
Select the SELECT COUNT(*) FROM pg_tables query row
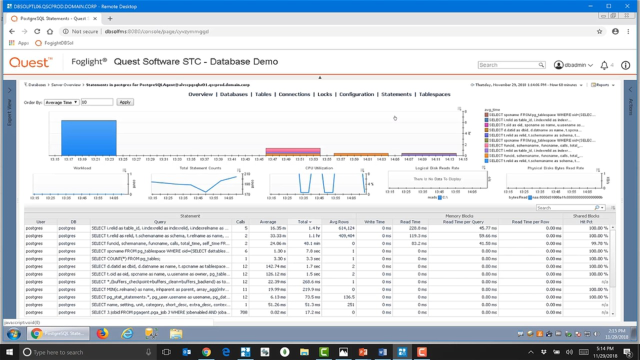point(317,259)
